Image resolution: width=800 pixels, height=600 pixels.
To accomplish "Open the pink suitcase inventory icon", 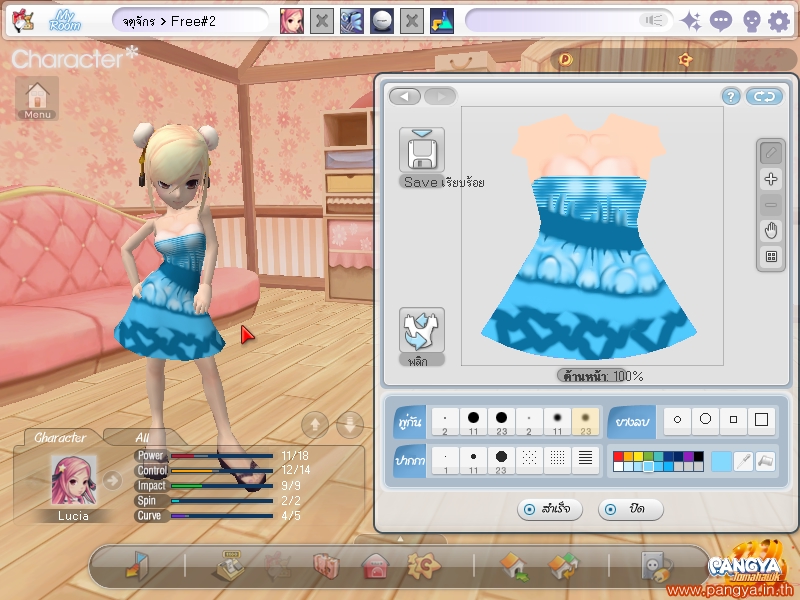I will point(326,565).
